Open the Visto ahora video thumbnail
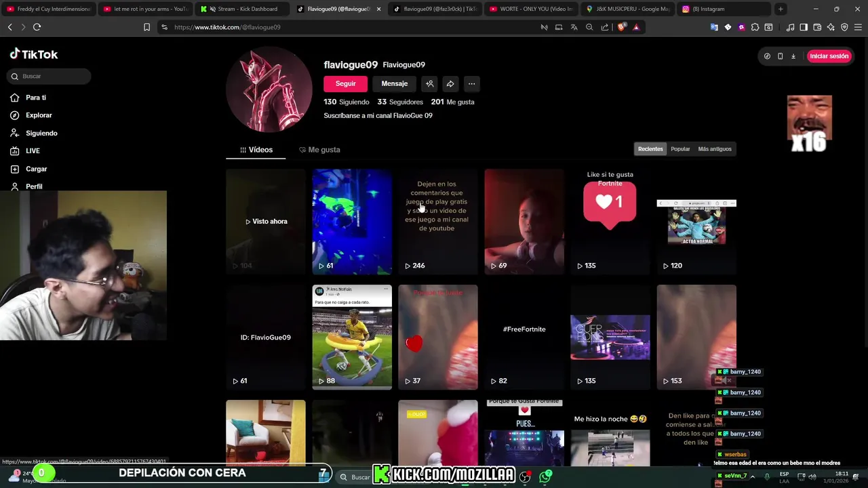This screenshot has height=488, width=868. tap(266, 222)
